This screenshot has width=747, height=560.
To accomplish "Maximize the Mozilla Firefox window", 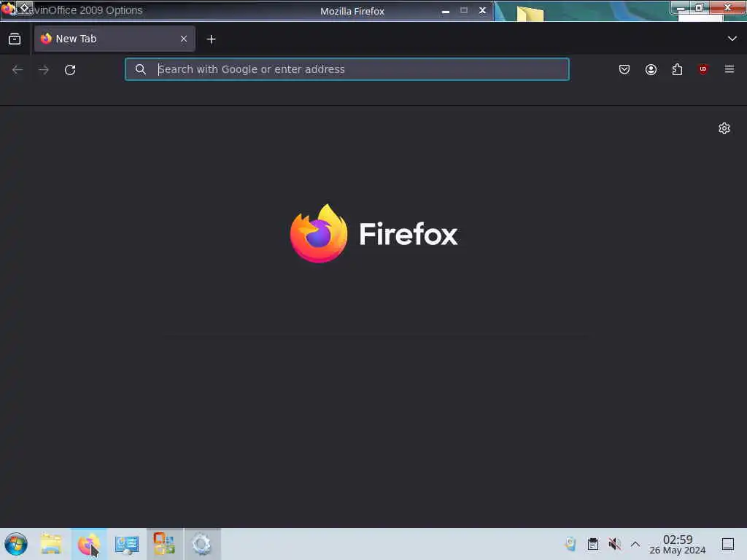I will (x=464, y=10).
